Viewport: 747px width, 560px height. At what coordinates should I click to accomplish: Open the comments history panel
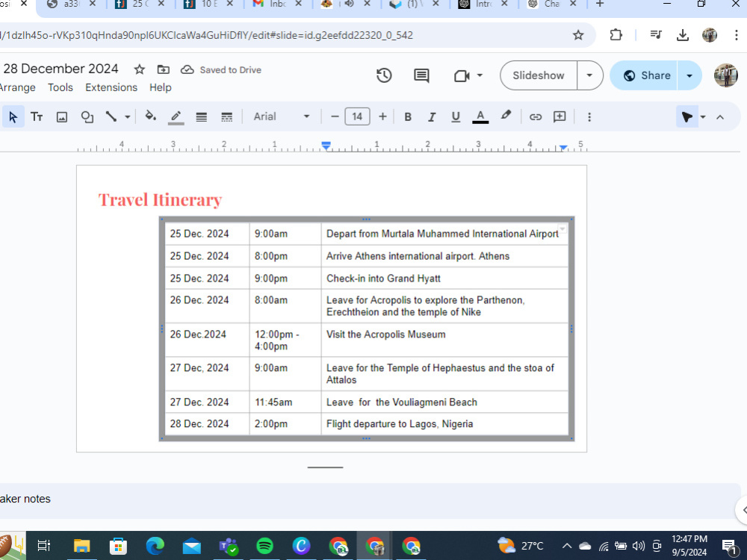click(x=421, y=75)
